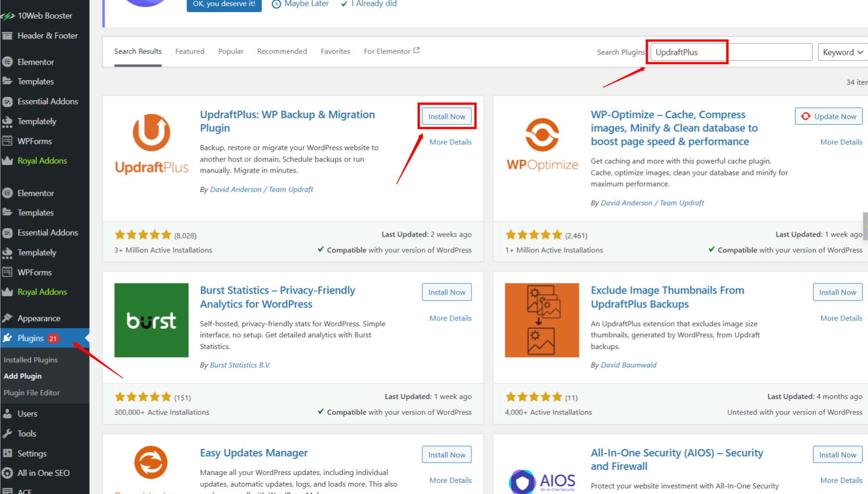This screenshot has width=868, height=494.
Task: Click the Search Plugins input field
Action: (731, 52)
